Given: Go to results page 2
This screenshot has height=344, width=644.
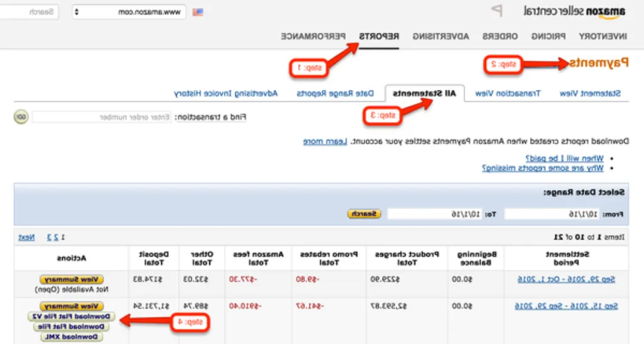Looking at the screenshot, I should coord(56,237).
